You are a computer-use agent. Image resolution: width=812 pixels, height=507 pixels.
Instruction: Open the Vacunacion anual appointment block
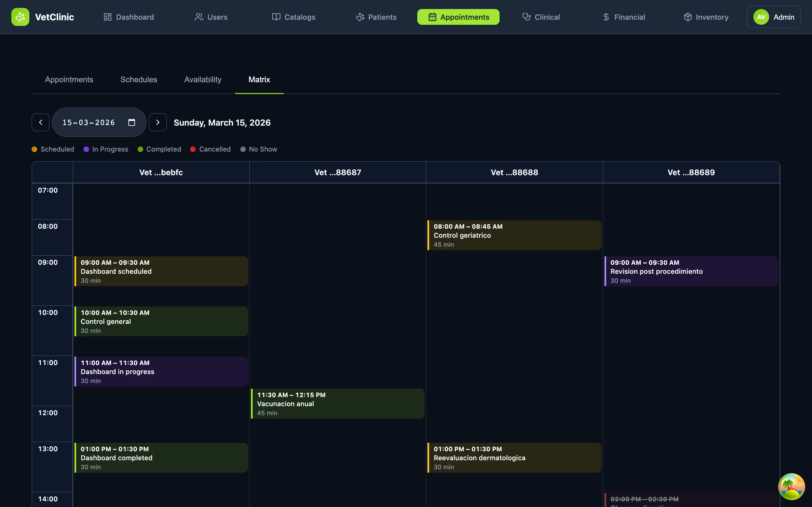tap(337, 403)
